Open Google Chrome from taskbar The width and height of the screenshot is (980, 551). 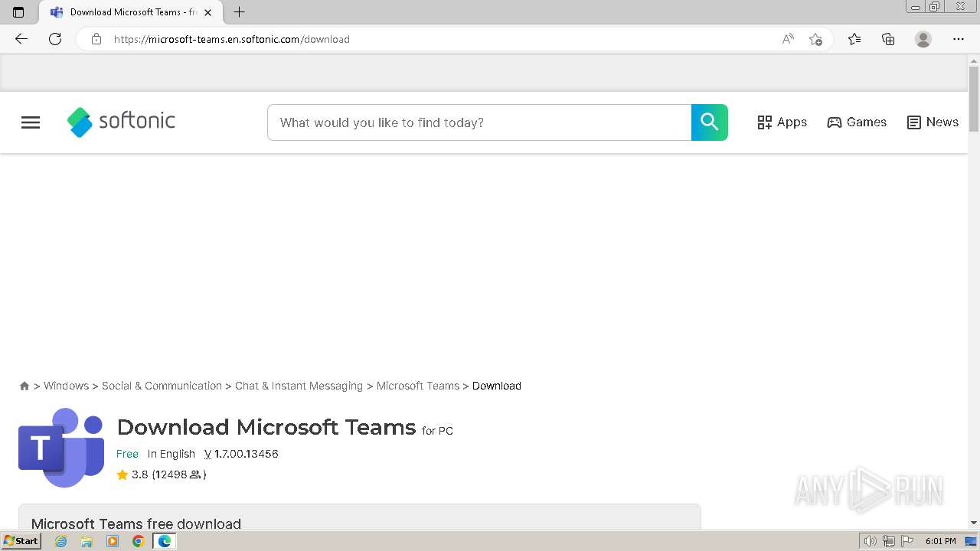139,541
